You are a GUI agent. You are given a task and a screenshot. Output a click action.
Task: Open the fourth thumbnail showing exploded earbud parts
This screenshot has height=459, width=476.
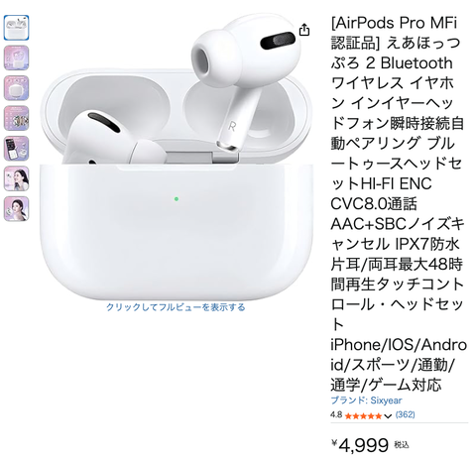[16, 118]
